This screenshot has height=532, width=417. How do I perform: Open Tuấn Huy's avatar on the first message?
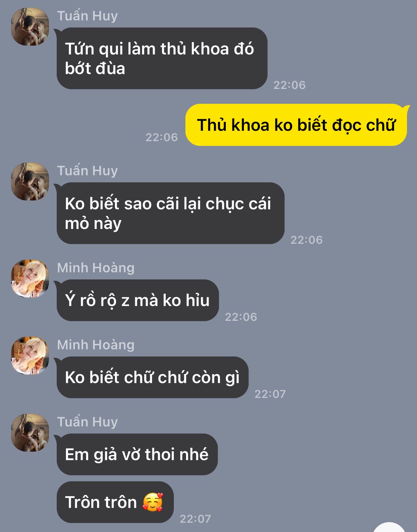point(30,27)
